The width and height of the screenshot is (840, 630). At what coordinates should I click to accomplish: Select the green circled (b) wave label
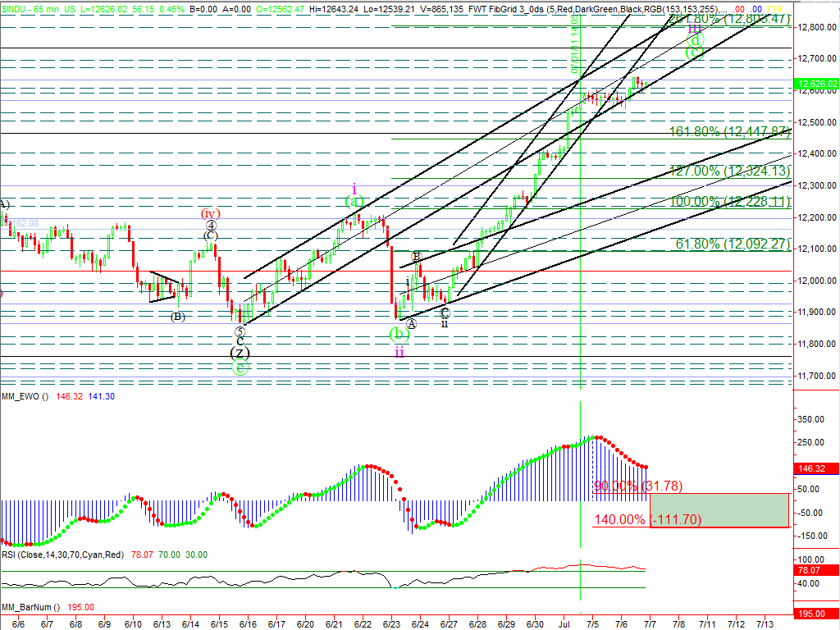(x=399, y=334)
